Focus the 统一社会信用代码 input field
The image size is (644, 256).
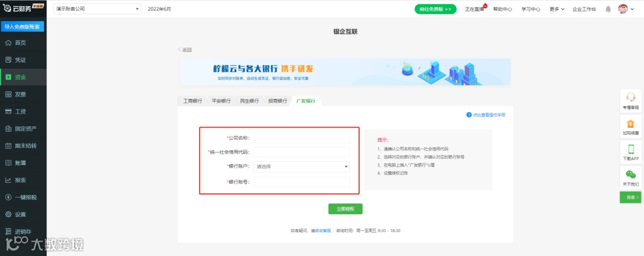click(x=302, y=152)
